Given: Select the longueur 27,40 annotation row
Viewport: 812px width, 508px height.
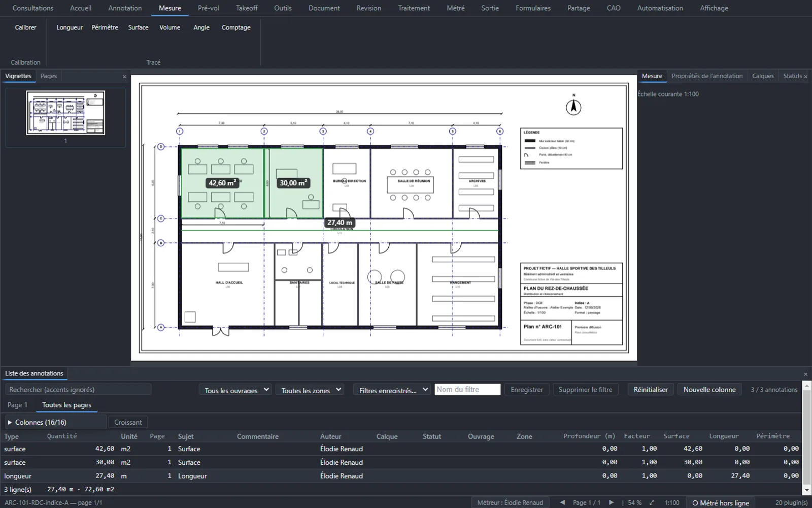Looking at the screenshot, I should click(x=401, y=476).
